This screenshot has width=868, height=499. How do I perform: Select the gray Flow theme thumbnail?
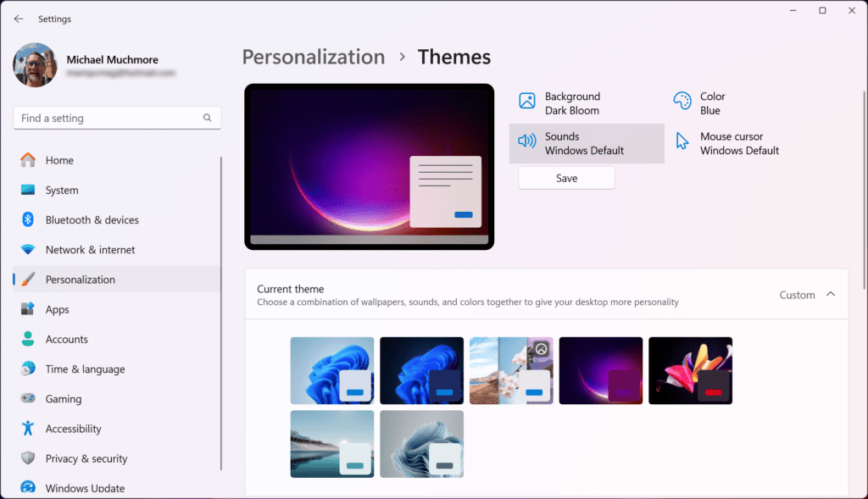422,444
